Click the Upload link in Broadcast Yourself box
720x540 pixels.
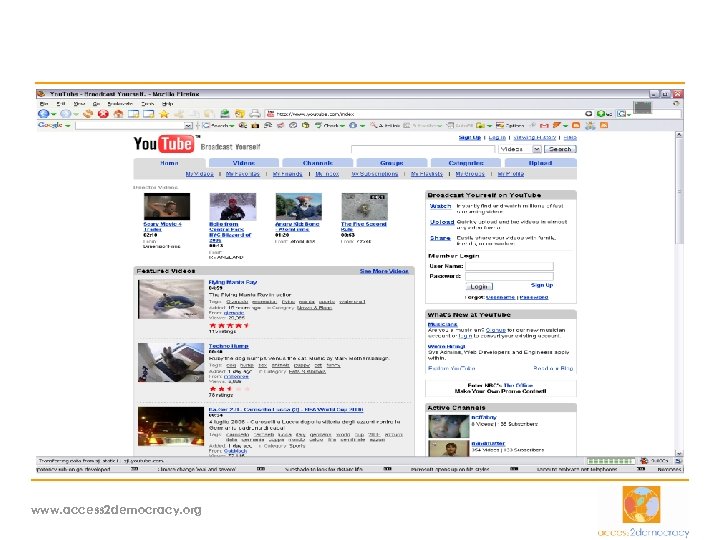click(x=442, y=222)
